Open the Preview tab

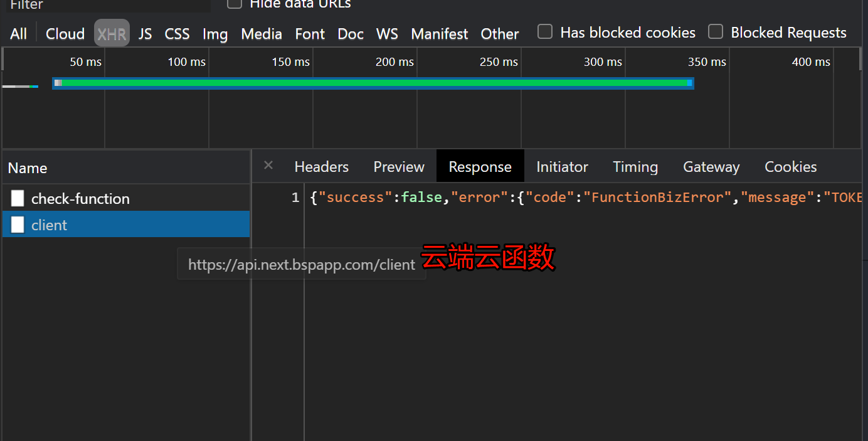point(399,167)
